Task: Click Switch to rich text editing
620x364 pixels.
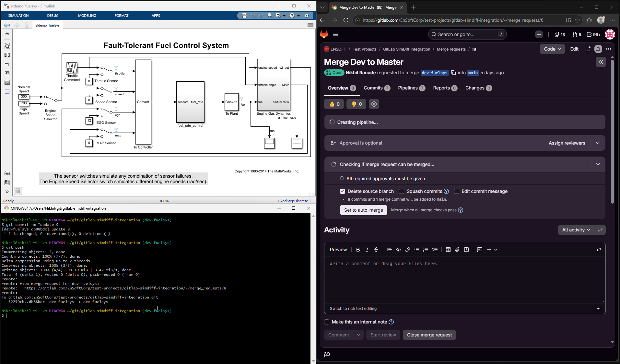Action: point(353,309)
